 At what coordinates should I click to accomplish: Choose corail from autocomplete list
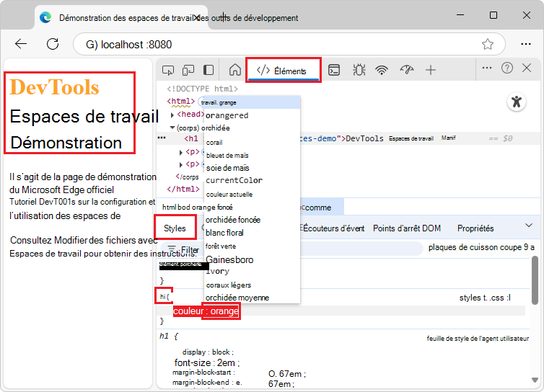[x=252, y=143]
